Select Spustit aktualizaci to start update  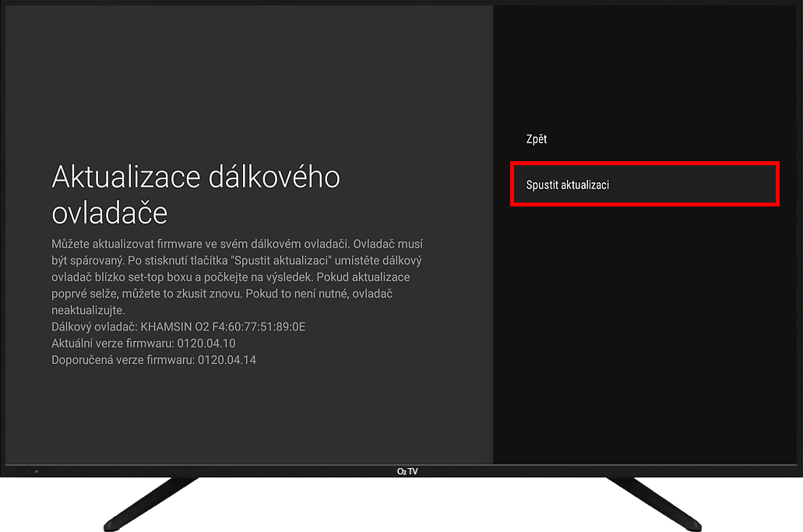644,185
